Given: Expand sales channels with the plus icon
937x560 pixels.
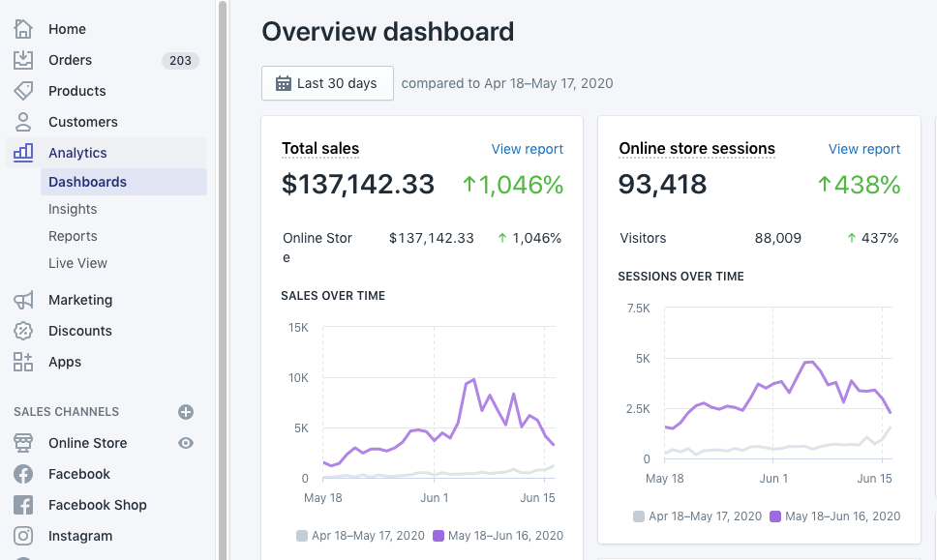Looking at the screenshot, I should point(185,411).
